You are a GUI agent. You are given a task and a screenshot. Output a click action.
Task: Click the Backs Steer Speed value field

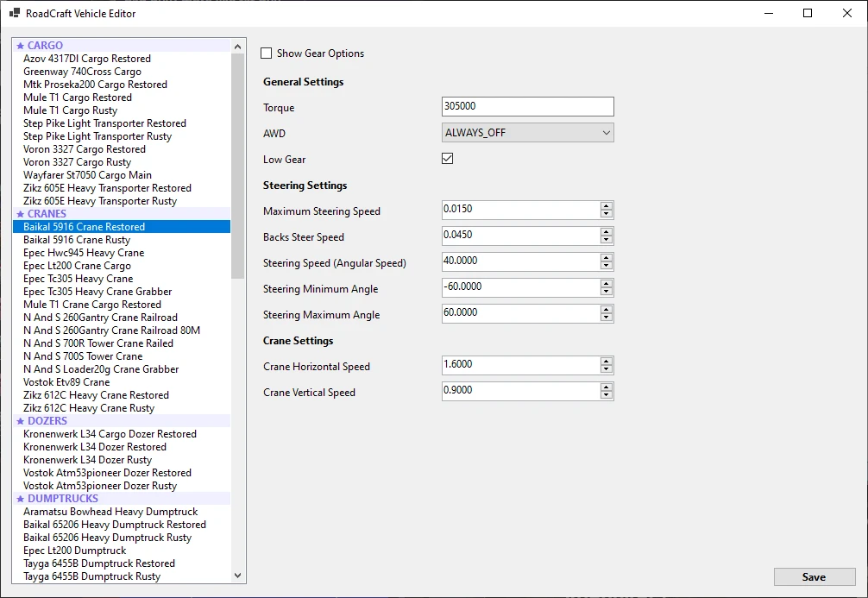click(x=520, y=236)
